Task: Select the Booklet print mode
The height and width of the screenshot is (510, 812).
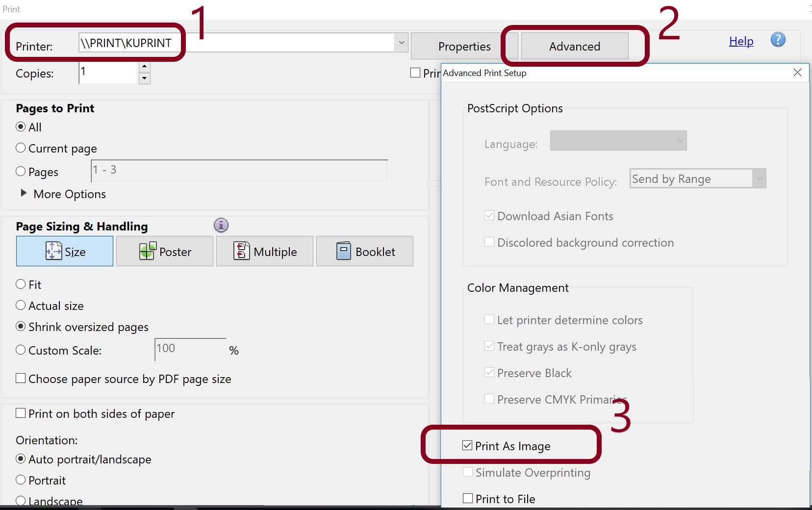Action: [x=365, y=251]
